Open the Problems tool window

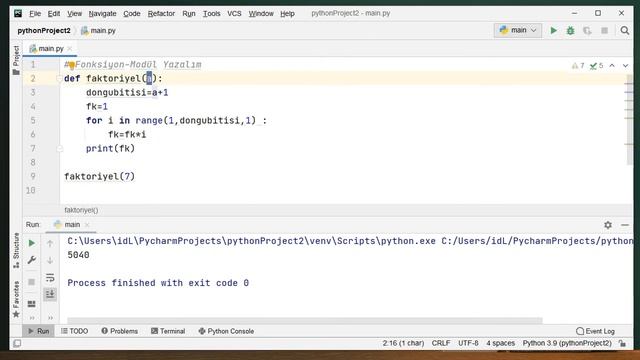[120, 331]
